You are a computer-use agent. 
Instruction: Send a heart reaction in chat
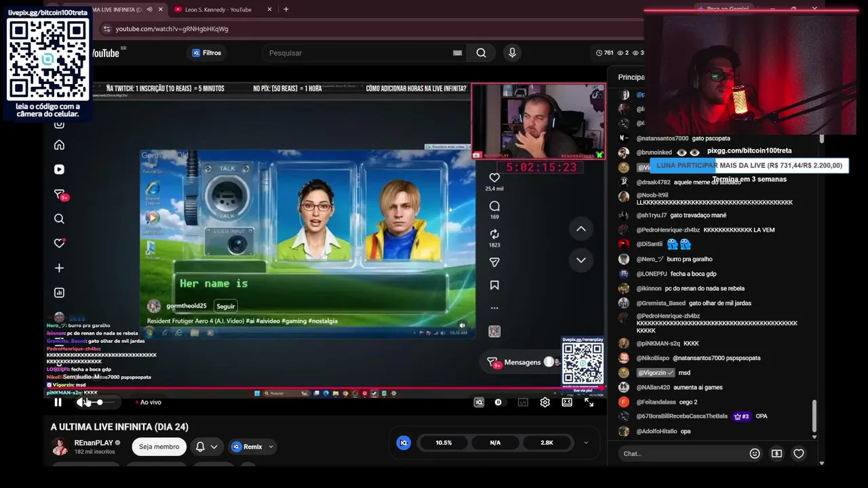[799, 453]
